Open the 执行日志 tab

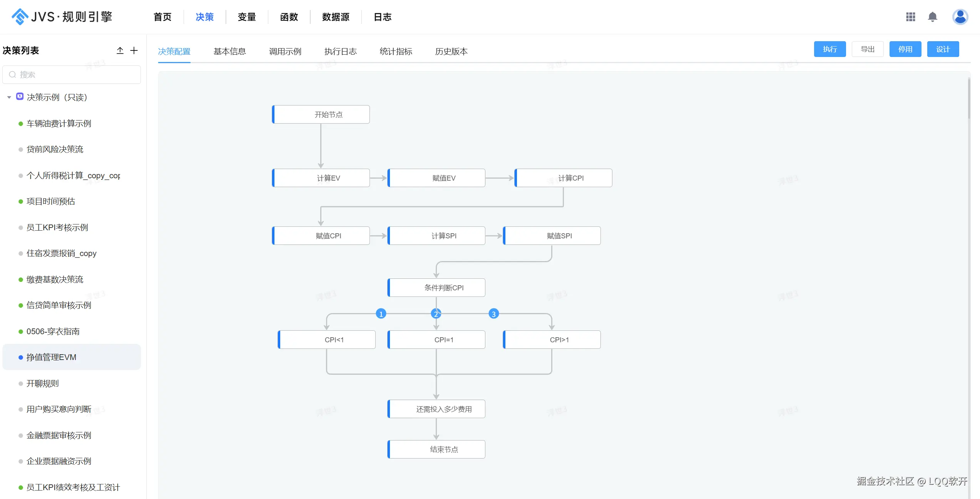[340, 51]
